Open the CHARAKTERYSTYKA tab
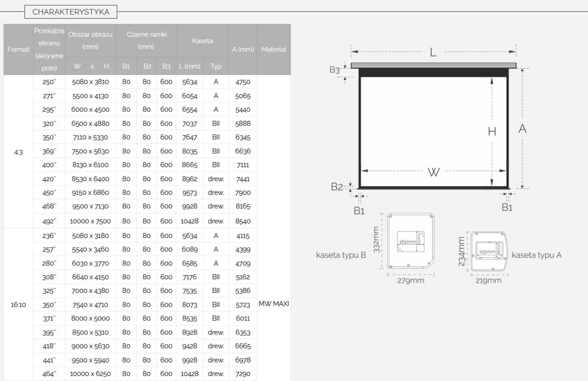The image size is (588, 381). click(x=71, y=12)
